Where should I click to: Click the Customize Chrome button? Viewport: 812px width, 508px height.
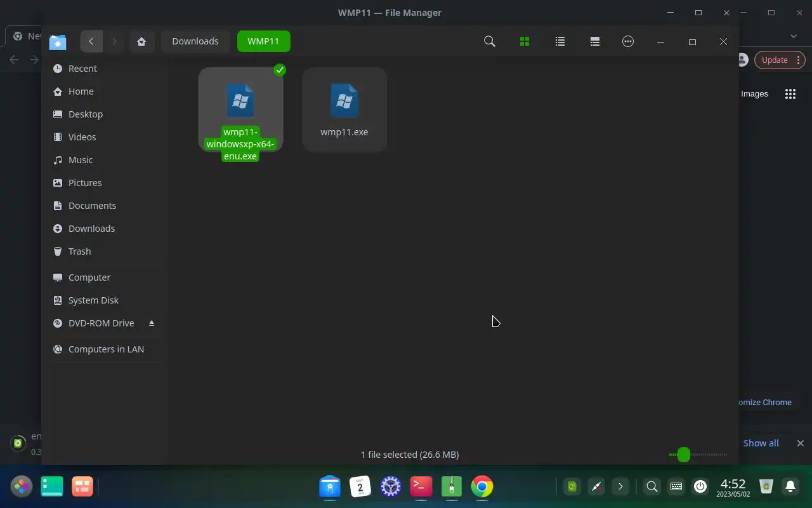tap(766, 403)
